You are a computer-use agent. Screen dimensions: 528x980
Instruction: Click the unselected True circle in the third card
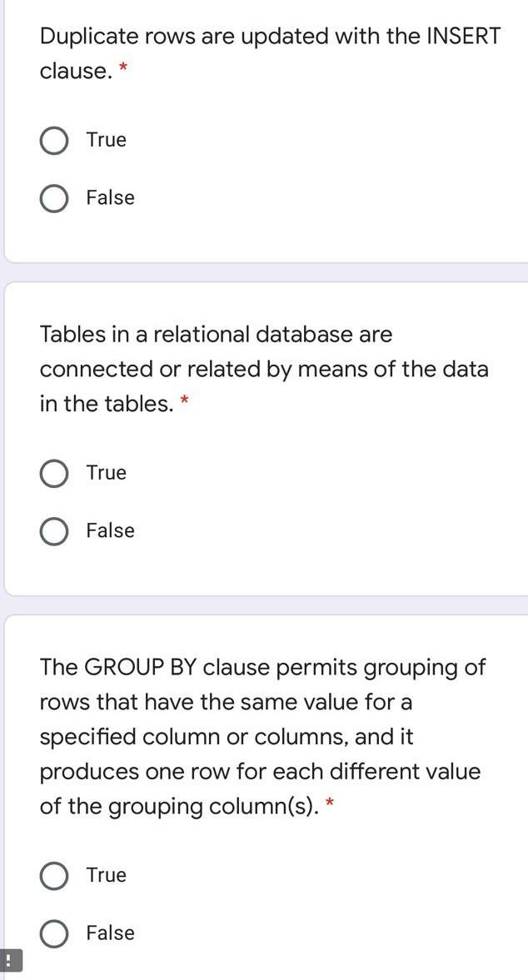(x=53, y=875)
